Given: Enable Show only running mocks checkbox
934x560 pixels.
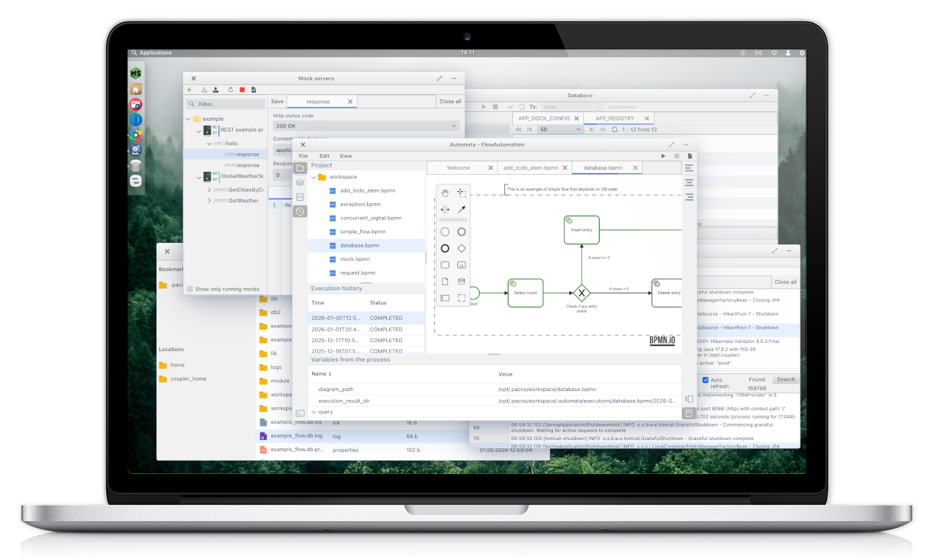Looking at the screenshot, I should tap(191, 289).
